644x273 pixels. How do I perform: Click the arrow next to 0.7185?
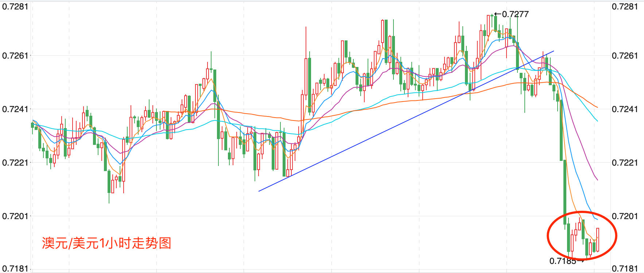coord(580,261)
